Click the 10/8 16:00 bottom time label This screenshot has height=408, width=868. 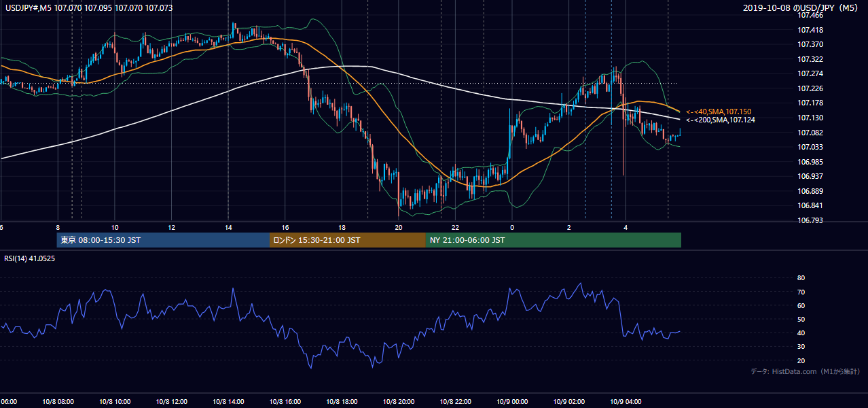pyautogui.click(x=285, y=401)
